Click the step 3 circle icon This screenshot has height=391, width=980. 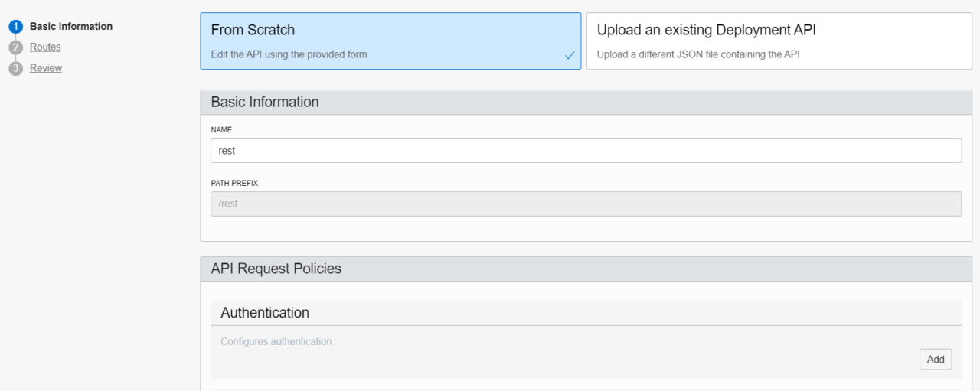coord(16,69)
